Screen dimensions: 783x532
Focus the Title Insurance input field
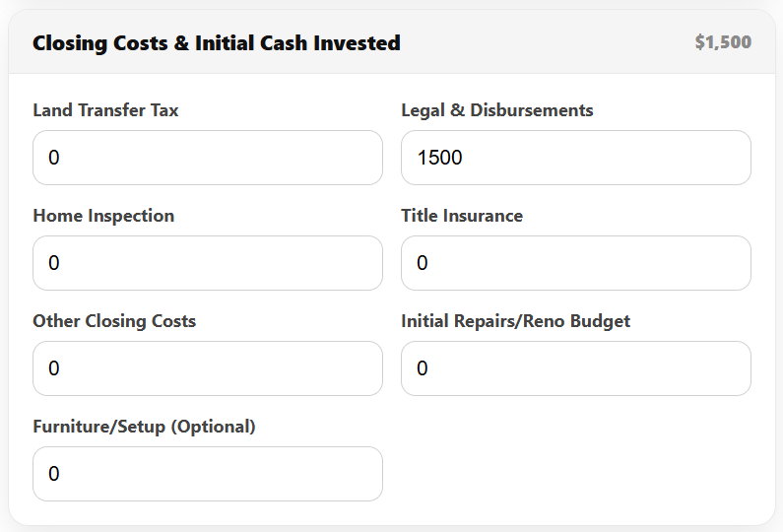[575, 263]
